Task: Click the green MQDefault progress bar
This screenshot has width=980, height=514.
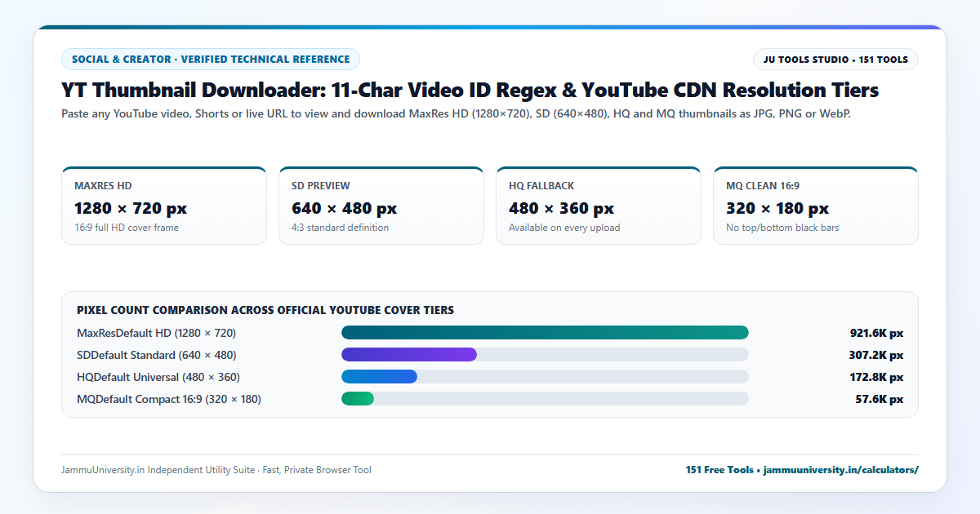Action: (358, 399)
